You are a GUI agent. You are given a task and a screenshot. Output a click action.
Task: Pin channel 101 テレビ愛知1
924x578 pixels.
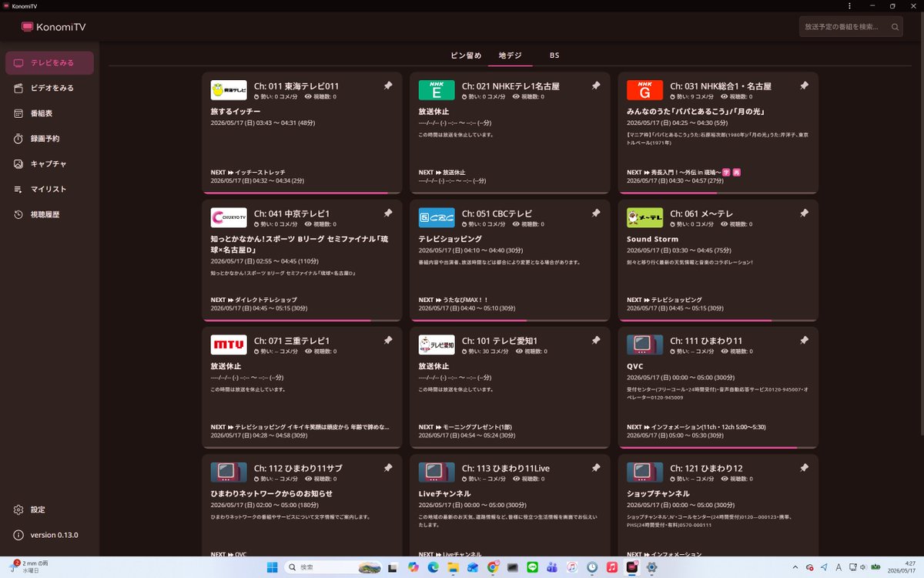[x=595, y=341]
